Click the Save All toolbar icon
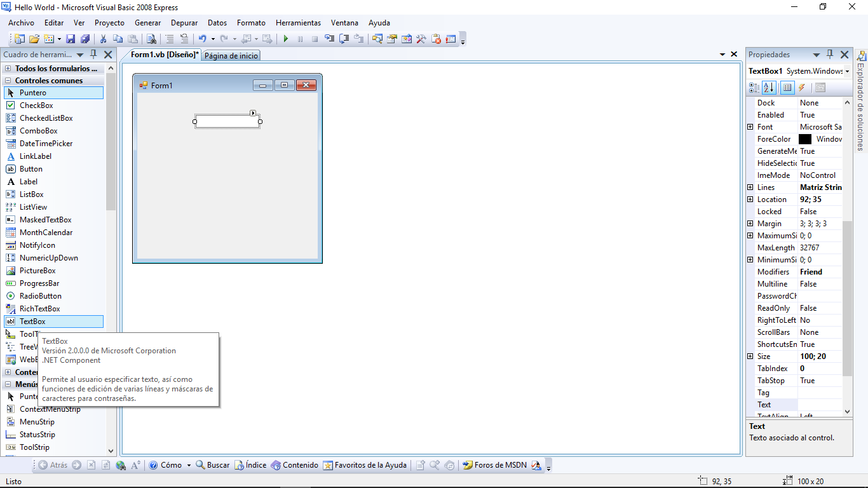Screen dimensions: 868x488 click(85, 39)
